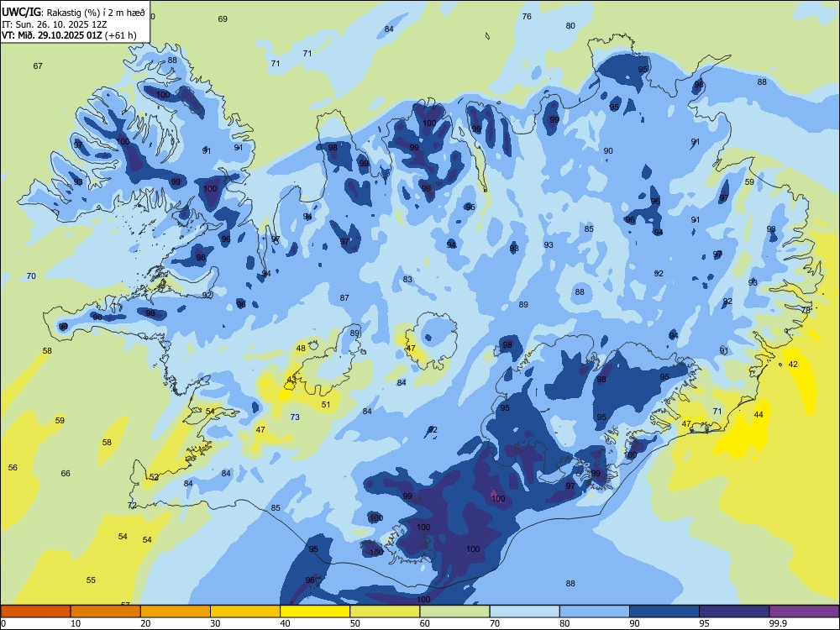Click the map value '42' off the east coast
The width and height of the screenshot is (840, 630).
coord(793,365)
